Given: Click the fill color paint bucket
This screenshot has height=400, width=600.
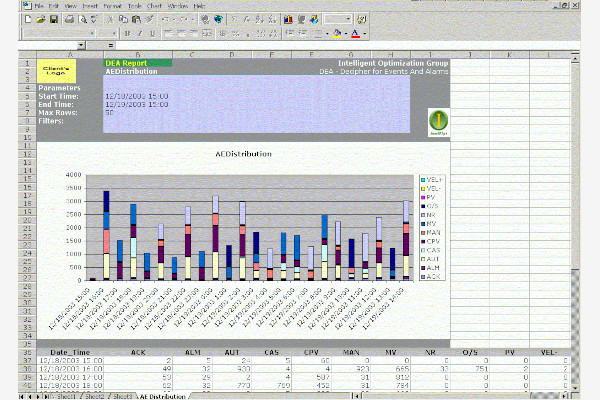Looking at the screenshot, I should pyautogui.click(x=337, y=33).
